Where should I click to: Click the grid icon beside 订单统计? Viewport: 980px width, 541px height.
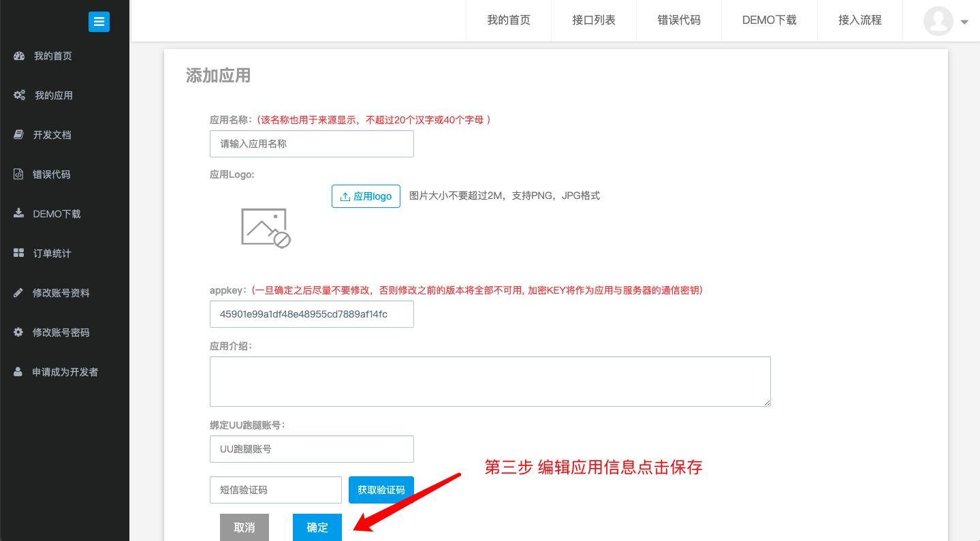click(x=19, y=253)
